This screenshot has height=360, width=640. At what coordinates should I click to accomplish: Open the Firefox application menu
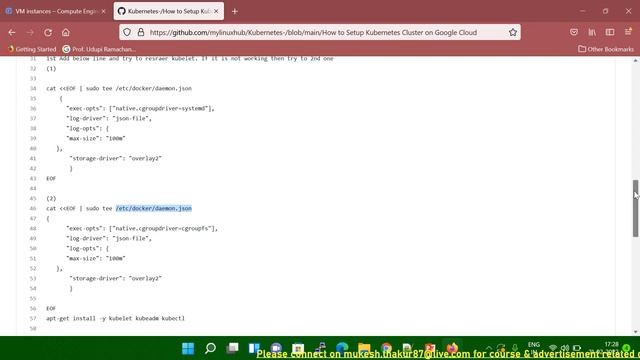pyautogui.click(x=628, y=32)
